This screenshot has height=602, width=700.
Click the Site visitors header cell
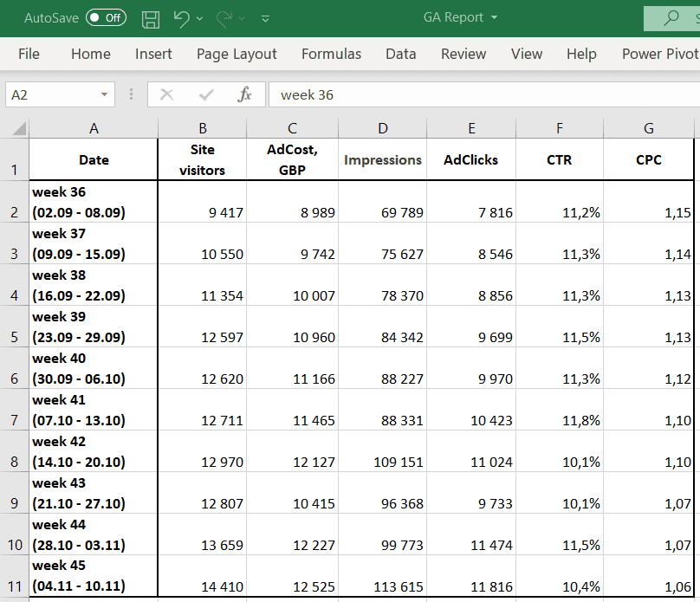click(202, 159)
